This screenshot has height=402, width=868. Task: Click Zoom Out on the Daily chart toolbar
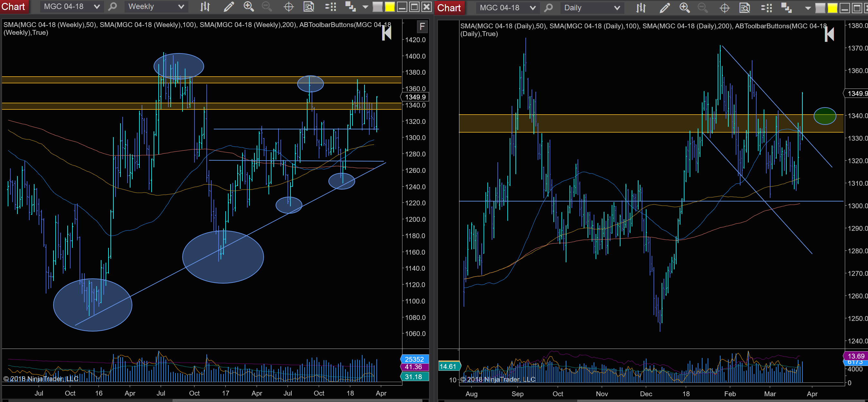pyautogui.click(x=703, y=8)
